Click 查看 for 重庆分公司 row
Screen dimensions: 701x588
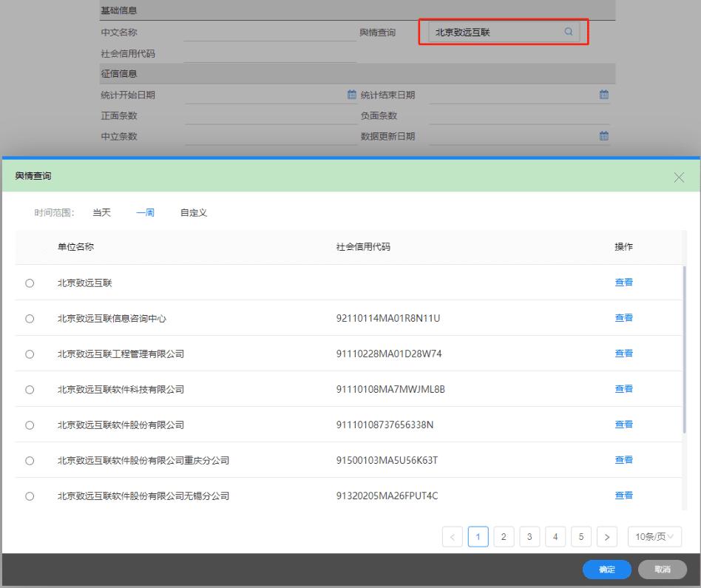pyautogui.click(x=623, y=459)
